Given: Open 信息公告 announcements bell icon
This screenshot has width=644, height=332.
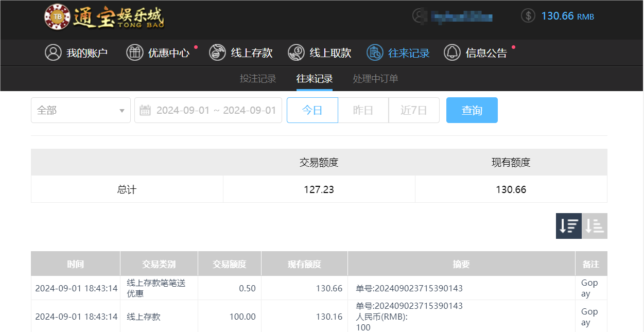Looking at the screenshot, I should coord(452,52).
